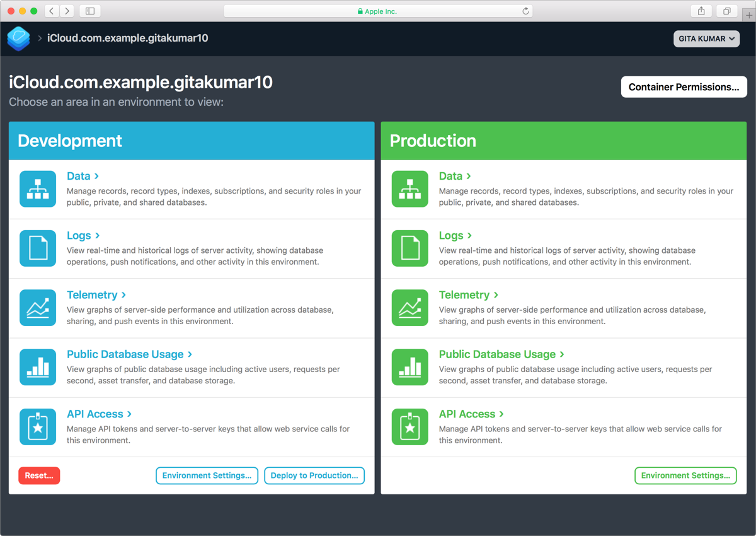Click text 'Choose an area in an environment to view:'
This screenshot has height=536, width=756.
point(116,102)
